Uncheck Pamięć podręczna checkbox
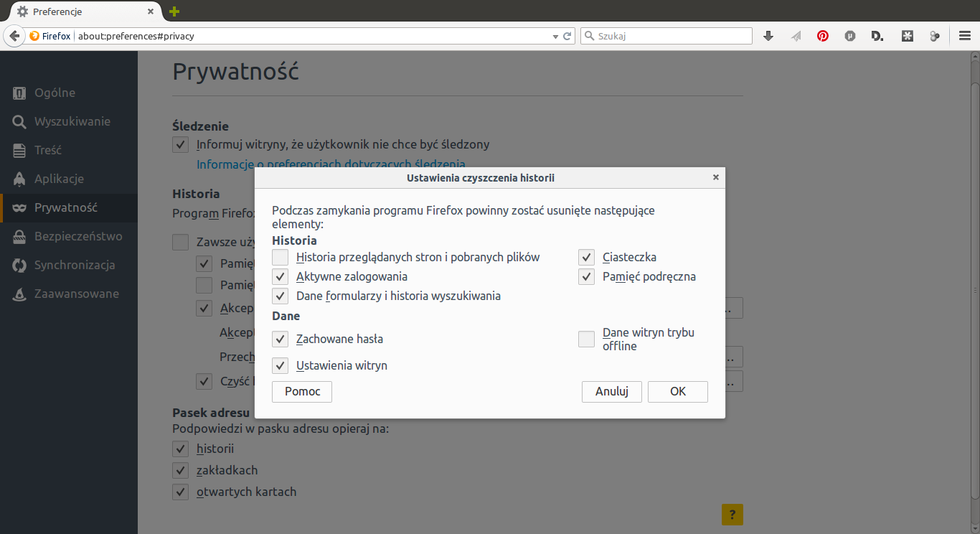This screenshot has width=980, height=534. [587, 277]
